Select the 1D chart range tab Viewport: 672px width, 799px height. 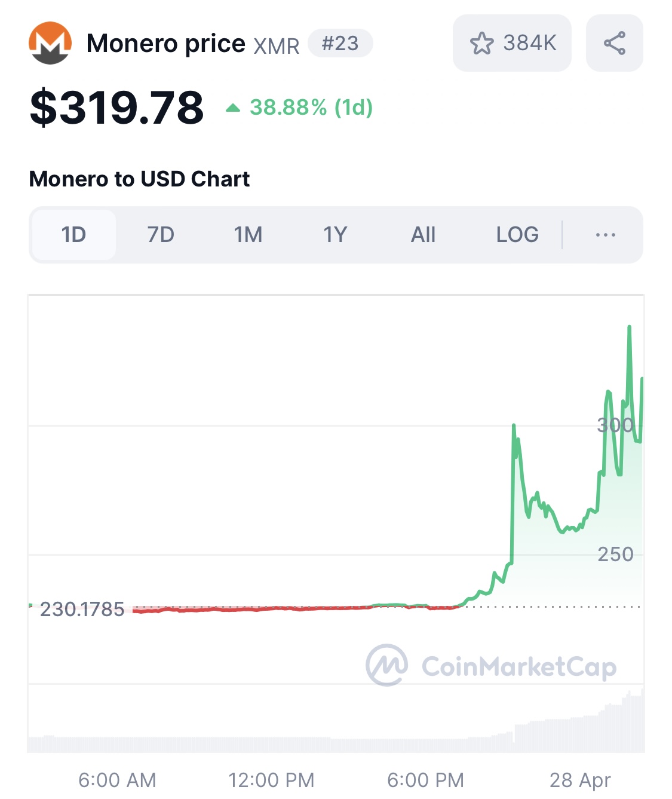(73, 235)
